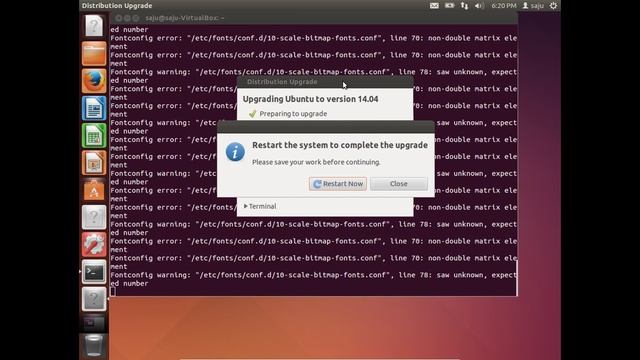Click the Restart Now button
Screen dimensions: 640x360
tap(338, 184)
